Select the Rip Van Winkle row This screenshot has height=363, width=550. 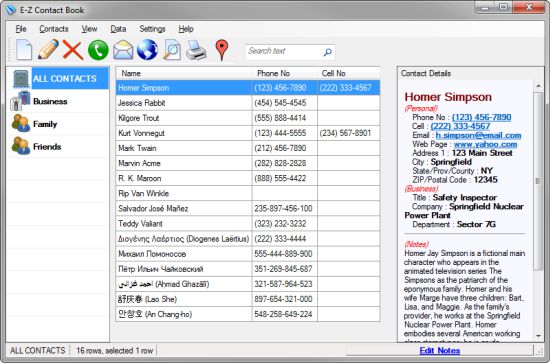click(248, 193)
